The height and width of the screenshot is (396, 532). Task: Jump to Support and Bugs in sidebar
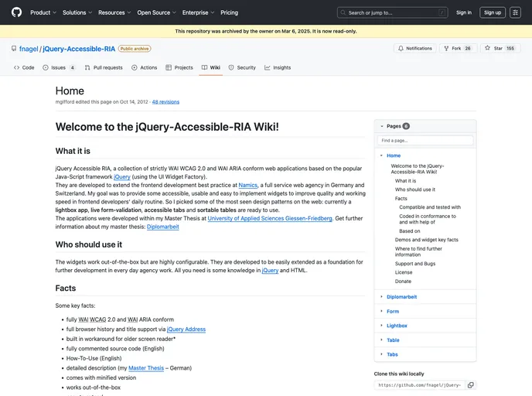415,264
